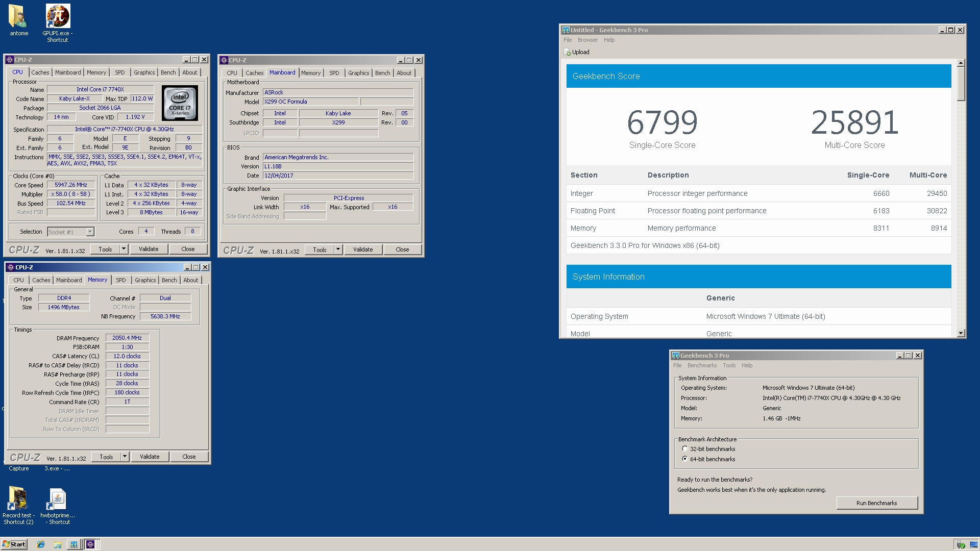The height and width of the screenshot is (551, 980).
Task: Click the BIOS version L1.18B field
Action: point(338,166)
